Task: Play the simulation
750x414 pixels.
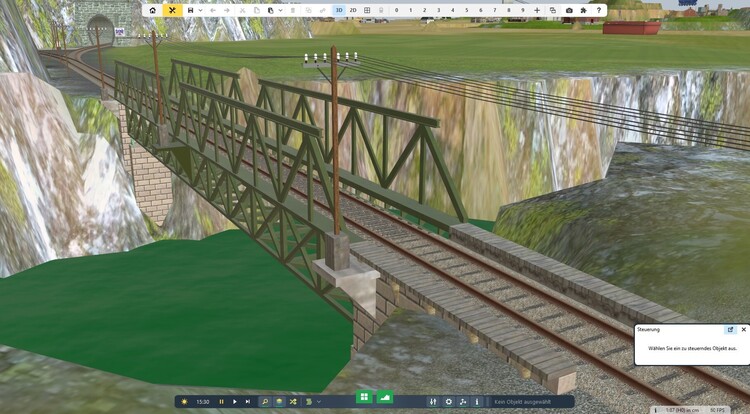Action: (x=234, y=402)
